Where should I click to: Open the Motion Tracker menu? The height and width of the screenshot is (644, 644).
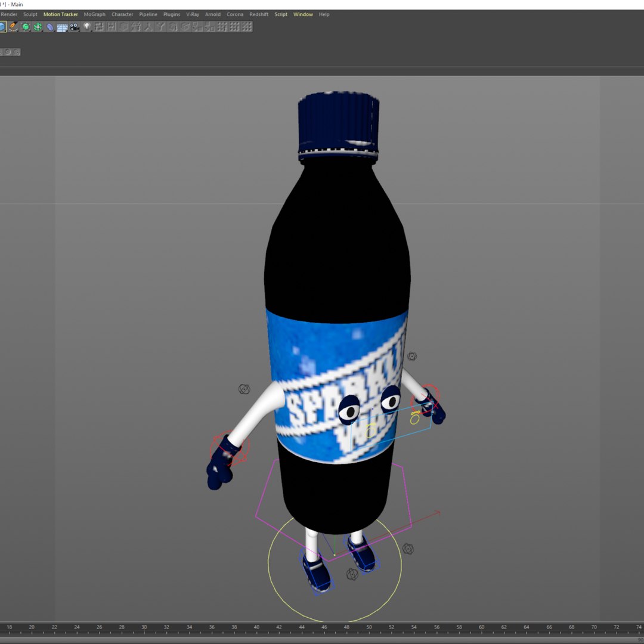60,14
